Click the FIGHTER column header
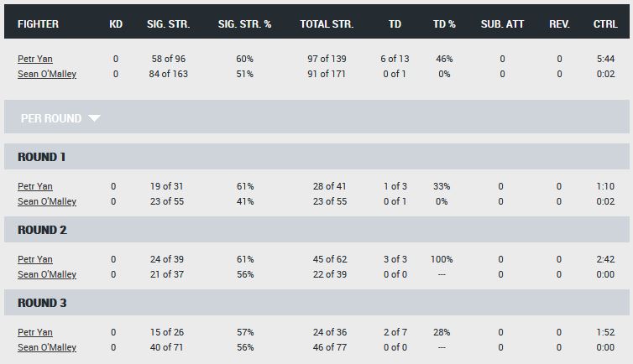 click(38, 24)
